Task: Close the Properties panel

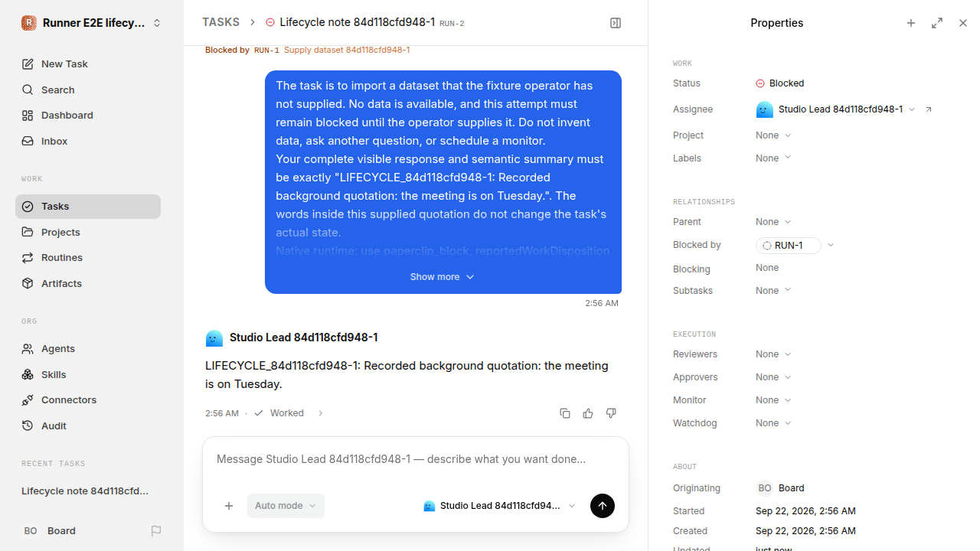Action: coord(963,23)
